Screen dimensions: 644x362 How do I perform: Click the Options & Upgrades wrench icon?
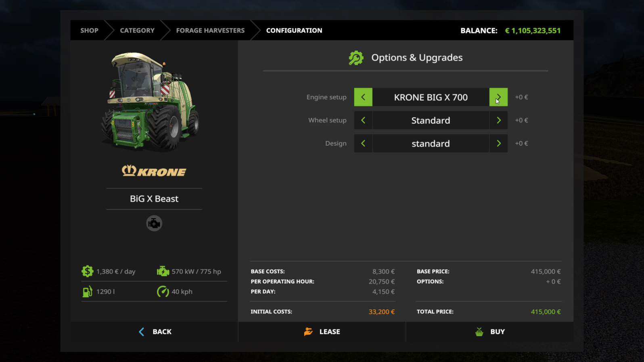pos(356,58)
